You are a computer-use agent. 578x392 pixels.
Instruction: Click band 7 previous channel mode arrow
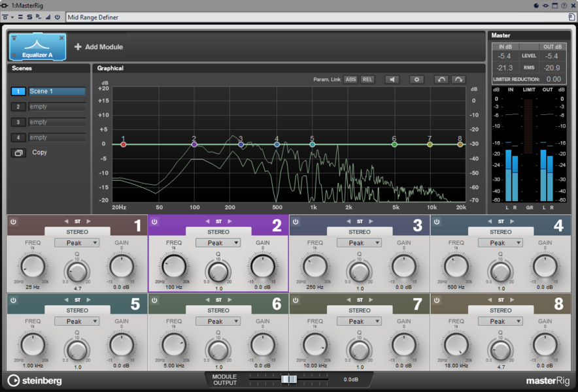pyautogui.click(x=348, y=300)
